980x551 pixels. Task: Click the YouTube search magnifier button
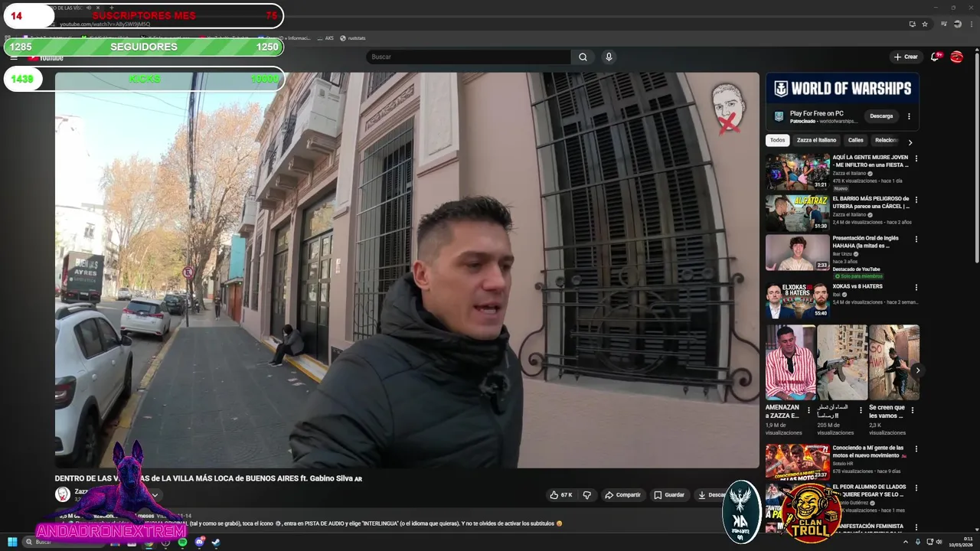(583, 57)
